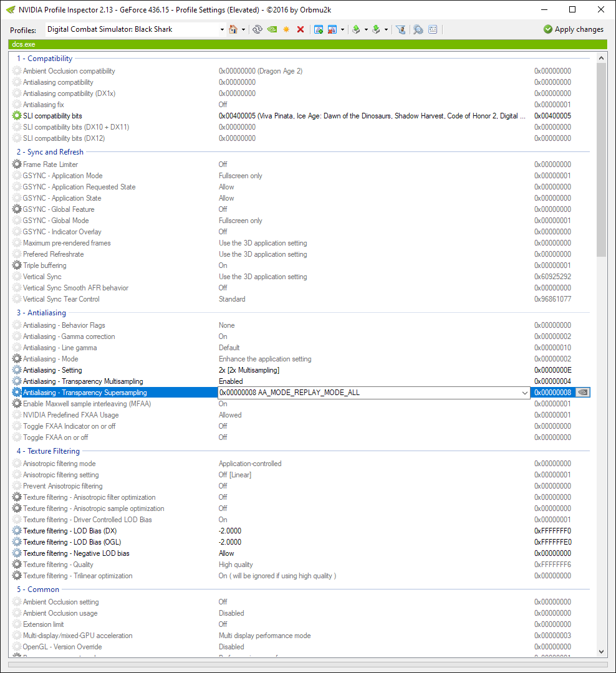The image size is (616, 673).
Task: Click gear icon beside Texture filtering - LOD Bias (DX)
Action: pyautogui.click(x=17, y=531)
